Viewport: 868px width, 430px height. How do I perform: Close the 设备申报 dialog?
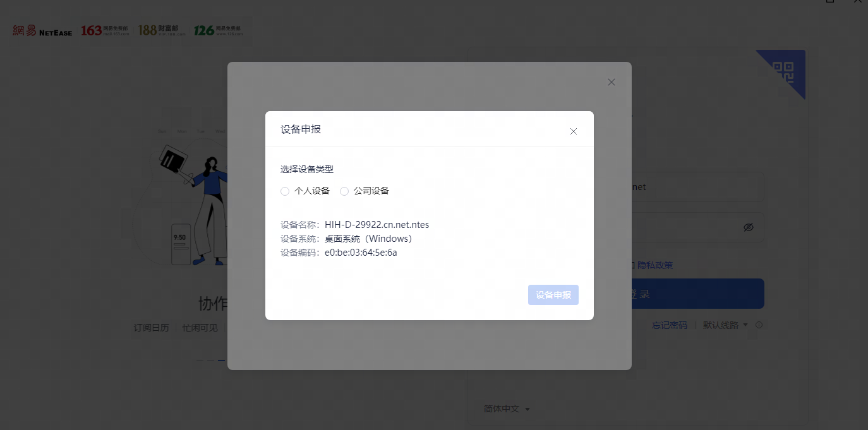pos(574,131)
